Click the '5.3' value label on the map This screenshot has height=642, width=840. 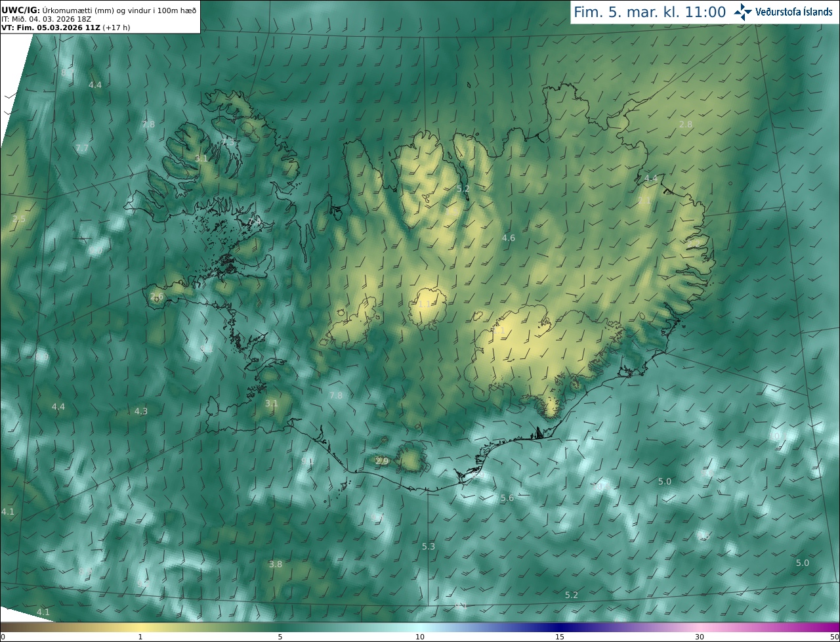429,547
